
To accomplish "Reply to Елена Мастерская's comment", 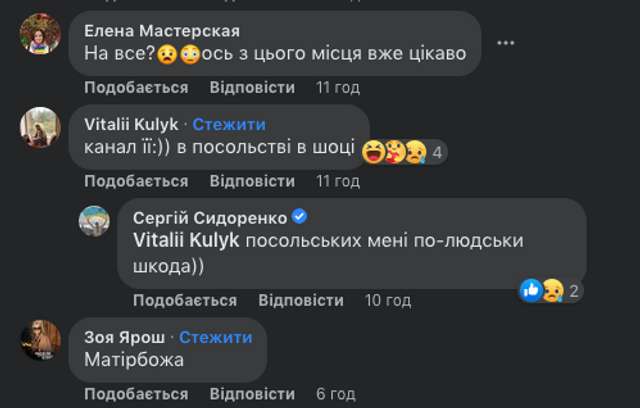I will point(252,87).
